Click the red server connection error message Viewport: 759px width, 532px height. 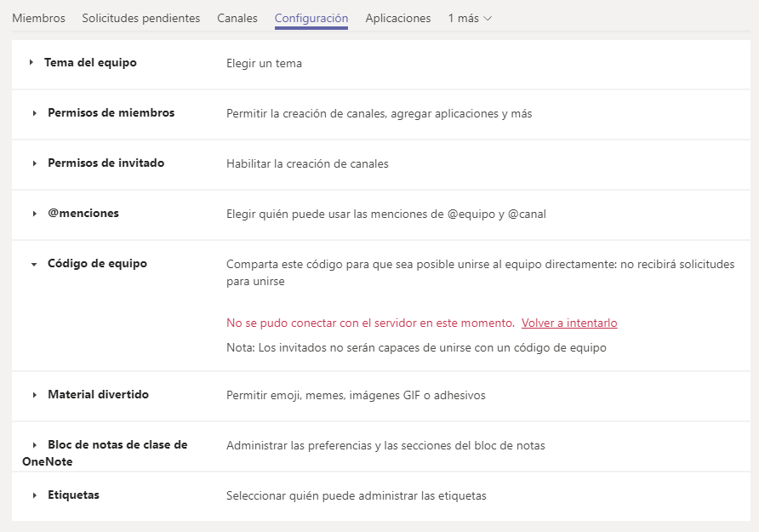[370, 323]
